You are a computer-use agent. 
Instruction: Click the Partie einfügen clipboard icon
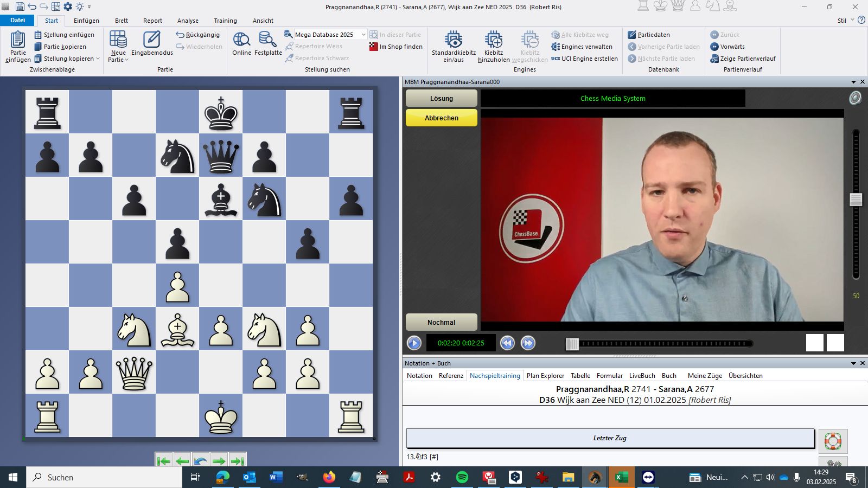(x=18, y=40)
